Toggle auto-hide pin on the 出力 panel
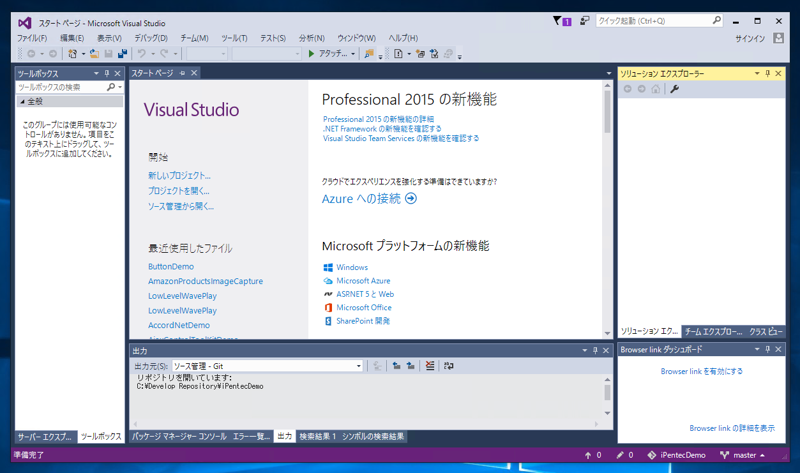 point(595,351)
